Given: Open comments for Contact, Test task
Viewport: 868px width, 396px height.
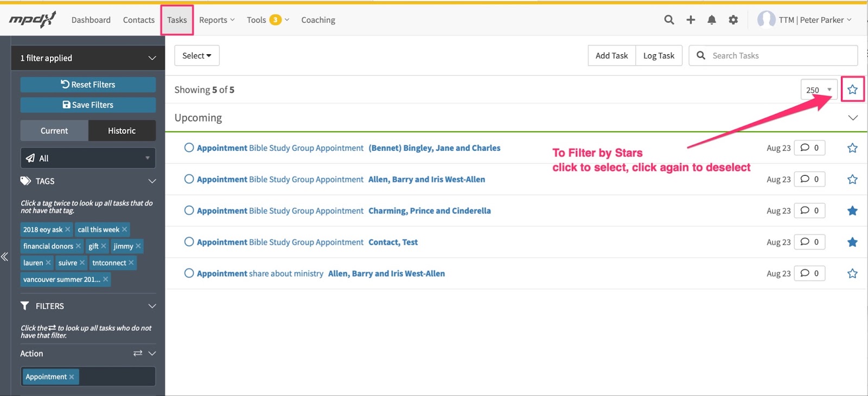Looking at the screenshot, I should [x=809, y=242].
